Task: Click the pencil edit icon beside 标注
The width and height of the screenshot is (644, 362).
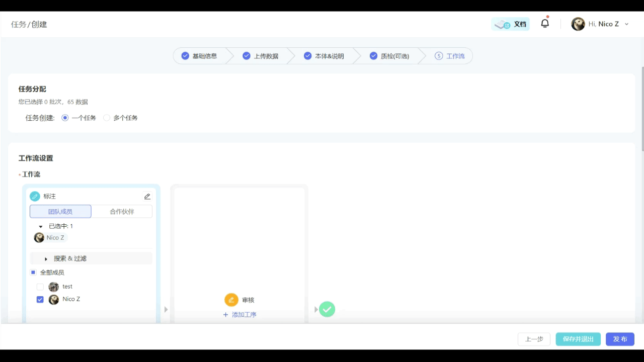Action: click(147, 197)
